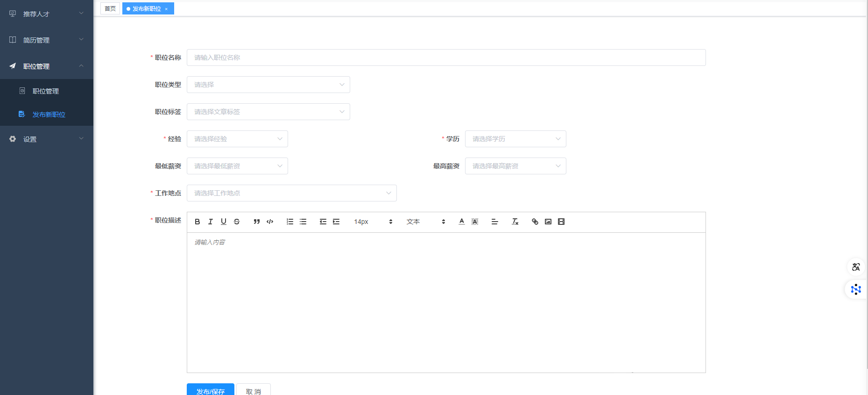Open the 简历管理 sidebar menu
This screenshot has height=395, width=868.
click(x=47, y=40)
